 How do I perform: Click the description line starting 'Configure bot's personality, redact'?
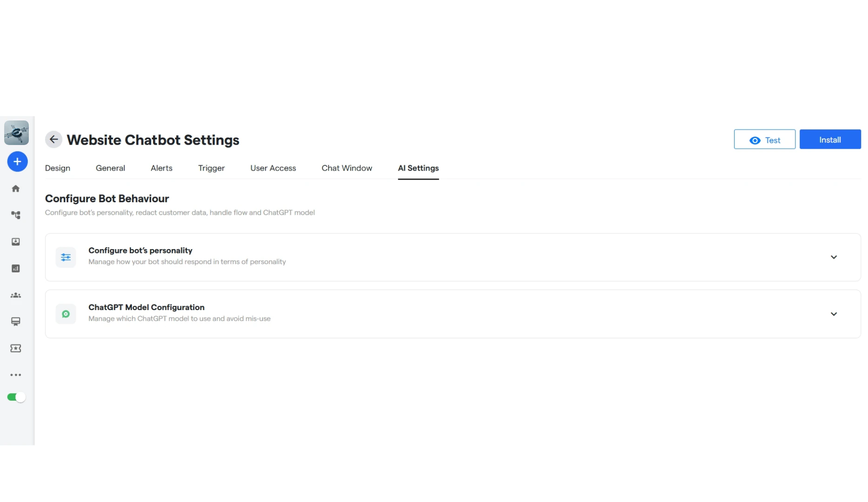click(180, 213)
